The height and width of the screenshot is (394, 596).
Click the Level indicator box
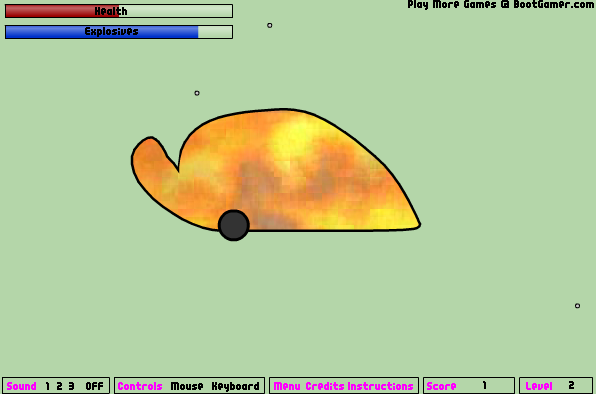point(556,386)
